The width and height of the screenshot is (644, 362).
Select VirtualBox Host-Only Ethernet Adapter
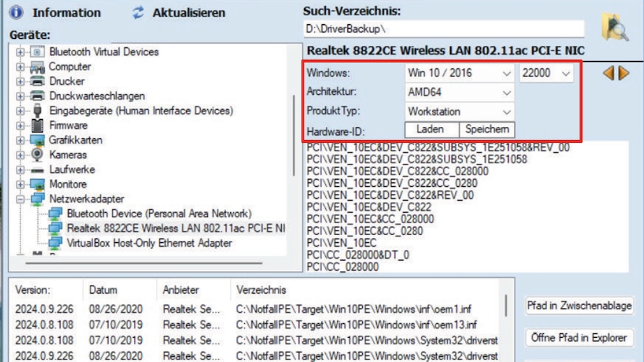pos(149,243)
